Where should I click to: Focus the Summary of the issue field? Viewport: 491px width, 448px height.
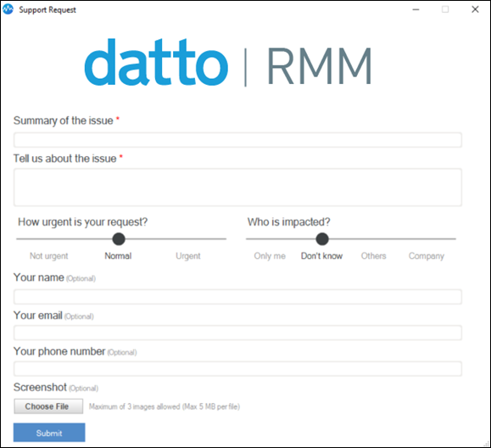click(237, 140)
